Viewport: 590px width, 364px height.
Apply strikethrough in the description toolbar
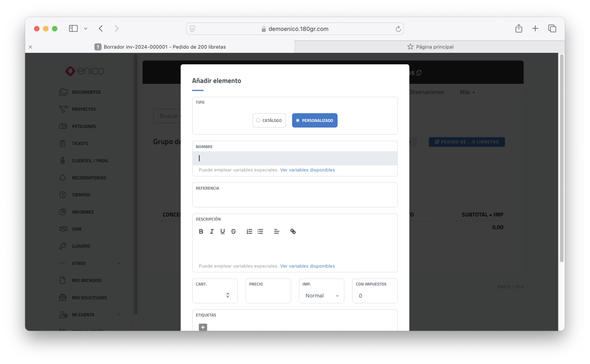tap(233, 231)
